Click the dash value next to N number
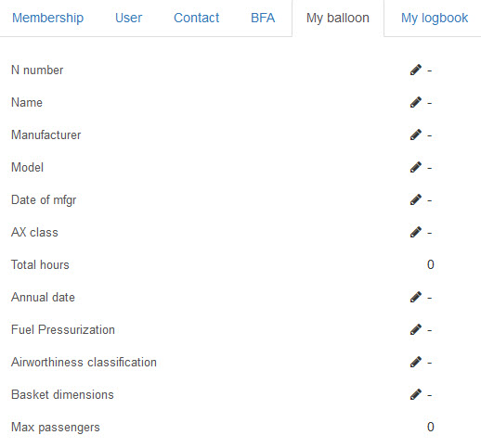This screenshot has height=448, width=481. point(430,70)
